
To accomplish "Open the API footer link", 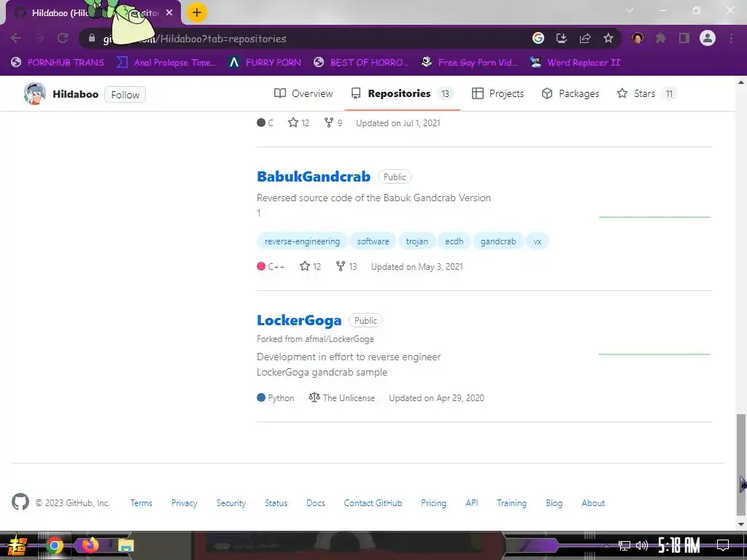I will coord(472,503).
